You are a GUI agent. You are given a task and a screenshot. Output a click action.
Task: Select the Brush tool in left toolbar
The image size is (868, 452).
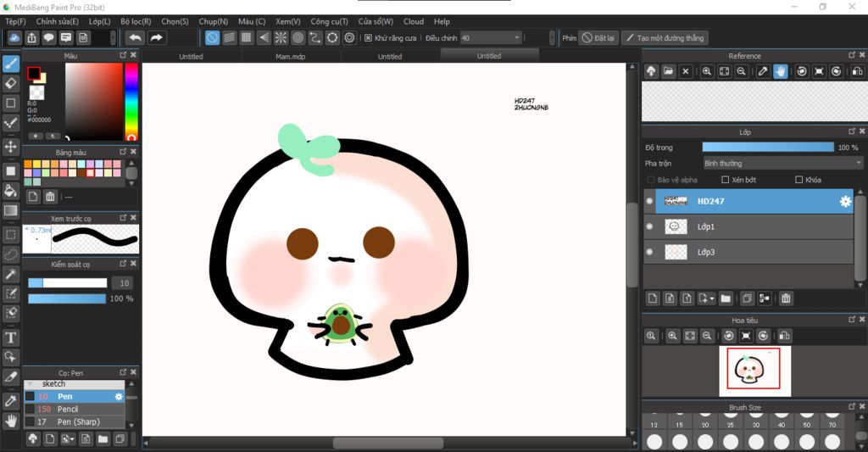pyautogui.click(x=10, y=63)
